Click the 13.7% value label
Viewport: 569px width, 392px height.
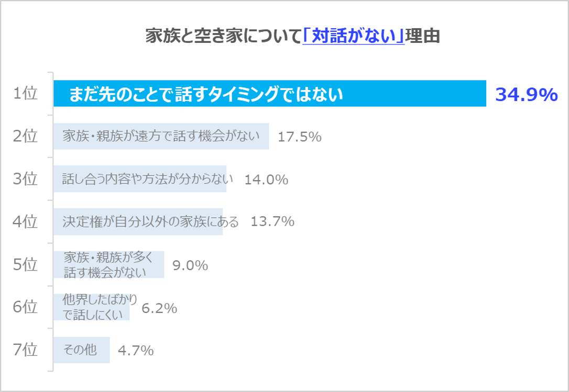click(x=272, y=222)
